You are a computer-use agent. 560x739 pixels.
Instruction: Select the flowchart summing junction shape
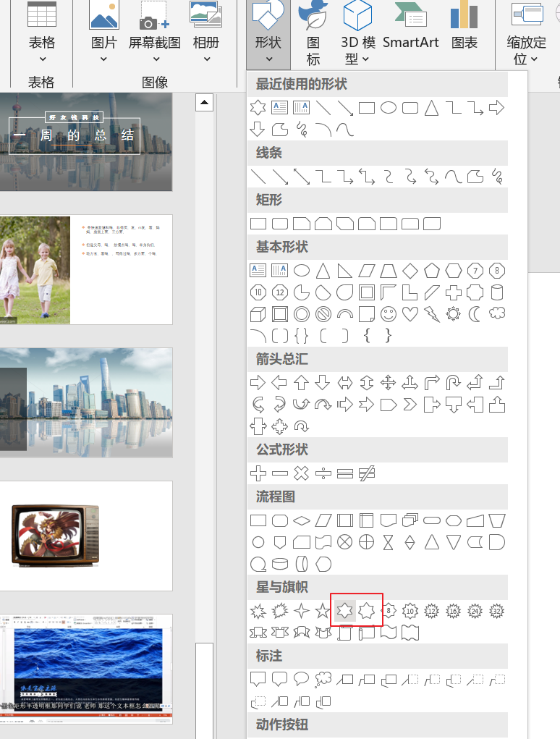345,542
